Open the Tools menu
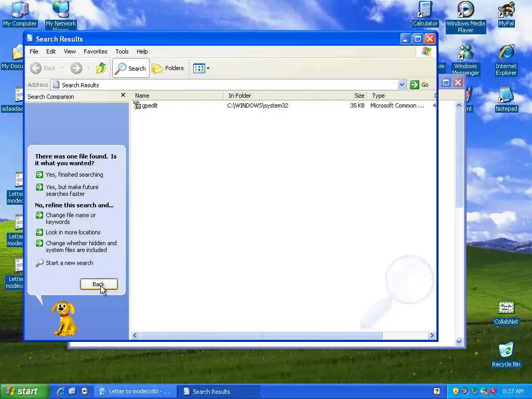The height and width of the screenshot is (399, 532). pyautogui.click(x=122, y=51)
